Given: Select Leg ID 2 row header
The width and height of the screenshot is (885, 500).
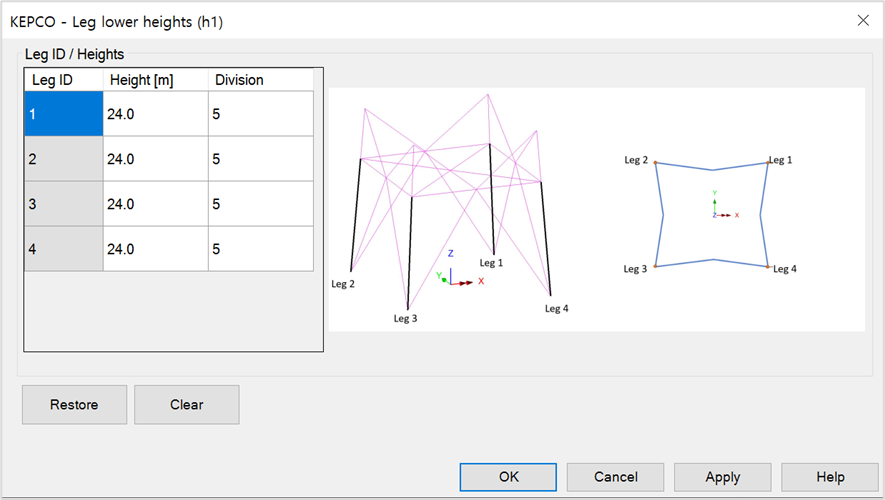Looking at the screenshot, I should [x=63, y=159].
